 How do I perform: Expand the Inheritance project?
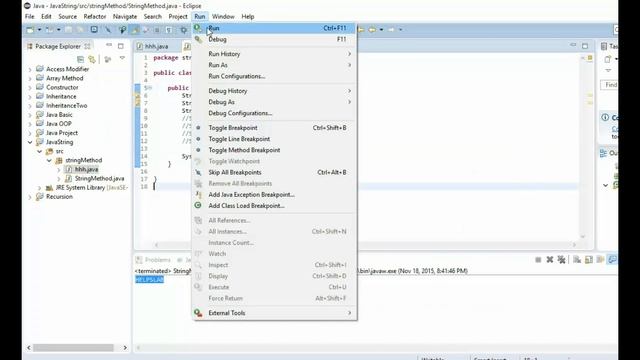coord(30,97)
